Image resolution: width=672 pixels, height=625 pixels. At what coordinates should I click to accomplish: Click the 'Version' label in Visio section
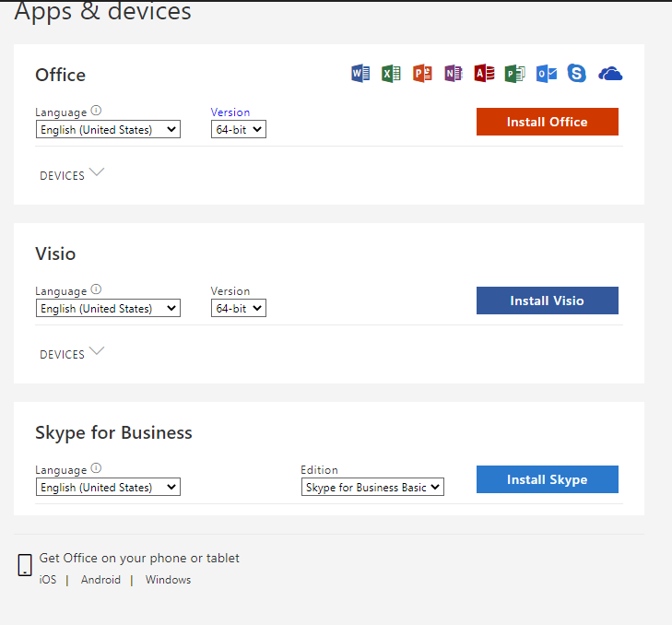(x=230, y=291)
